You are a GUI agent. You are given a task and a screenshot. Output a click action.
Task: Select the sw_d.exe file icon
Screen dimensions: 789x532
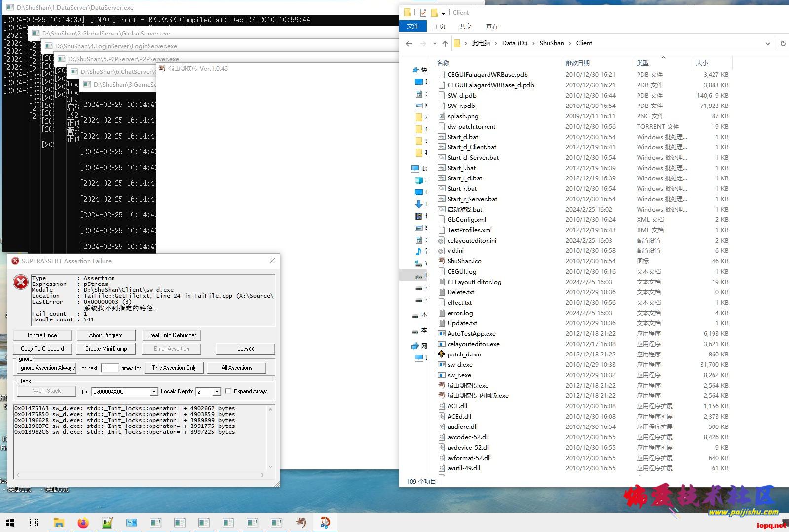click(x=442, y=364)
